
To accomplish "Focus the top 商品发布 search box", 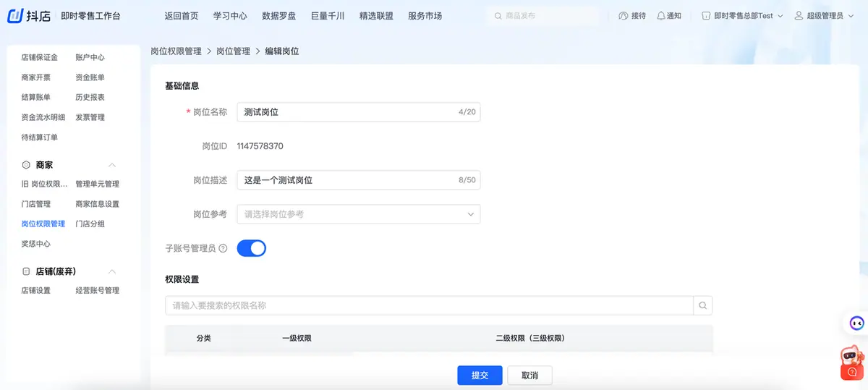I will [x=542, y=16].
